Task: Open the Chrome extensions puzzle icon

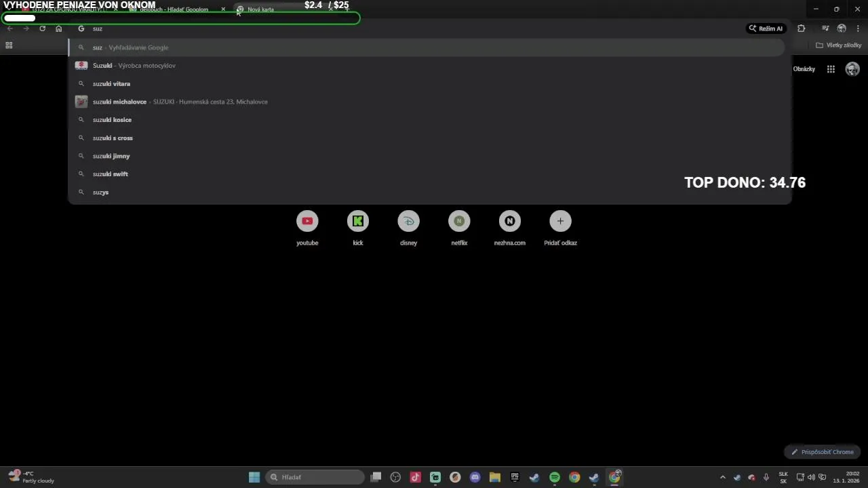Action: point(802,28)
